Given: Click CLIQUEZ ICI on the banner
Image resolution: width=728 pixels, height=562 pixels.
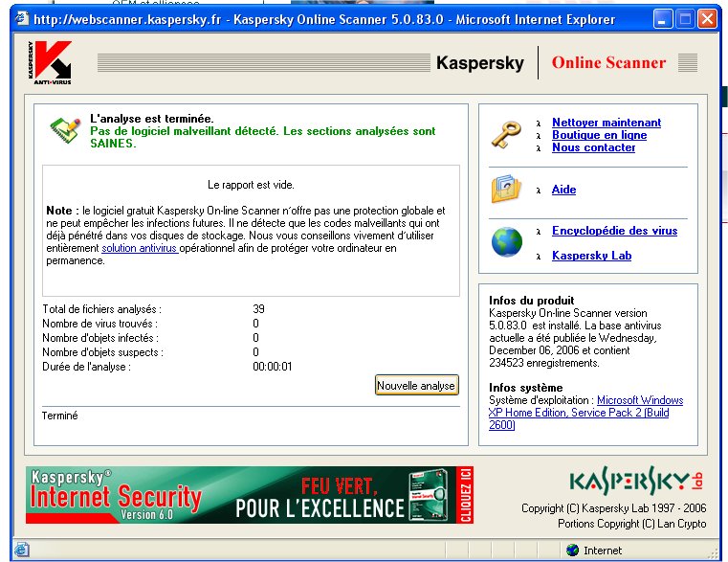Looking at the screenshot, I should [466, 495].
